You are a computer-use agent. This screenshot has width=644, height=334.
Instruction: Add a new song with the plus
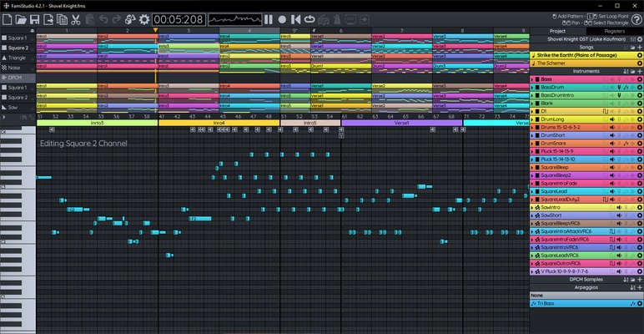coord(640,48)
